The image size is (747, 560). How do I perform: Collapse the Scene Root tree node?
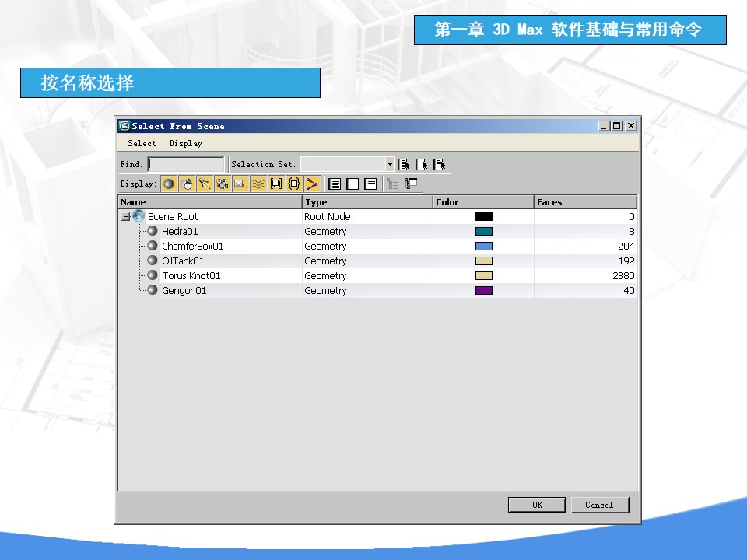[126, 217]
